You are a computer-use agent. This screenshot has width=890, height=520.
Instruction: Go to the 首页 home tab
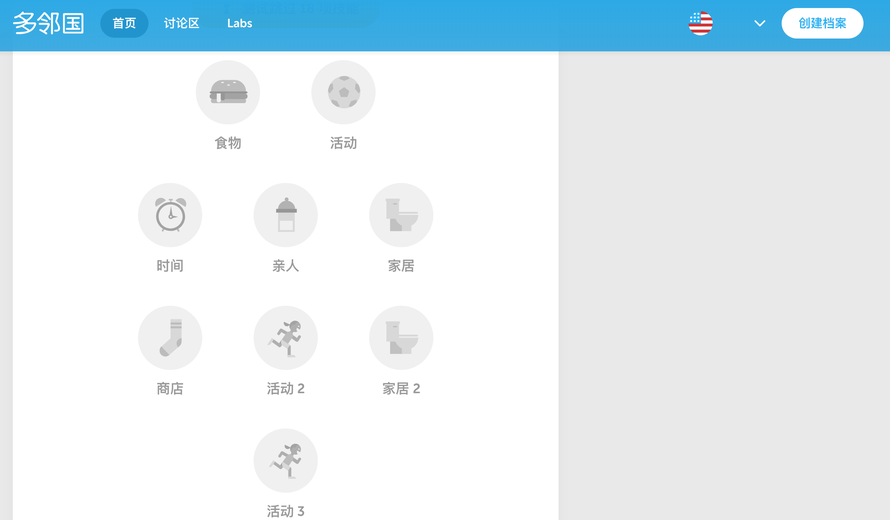click(124, 23)
